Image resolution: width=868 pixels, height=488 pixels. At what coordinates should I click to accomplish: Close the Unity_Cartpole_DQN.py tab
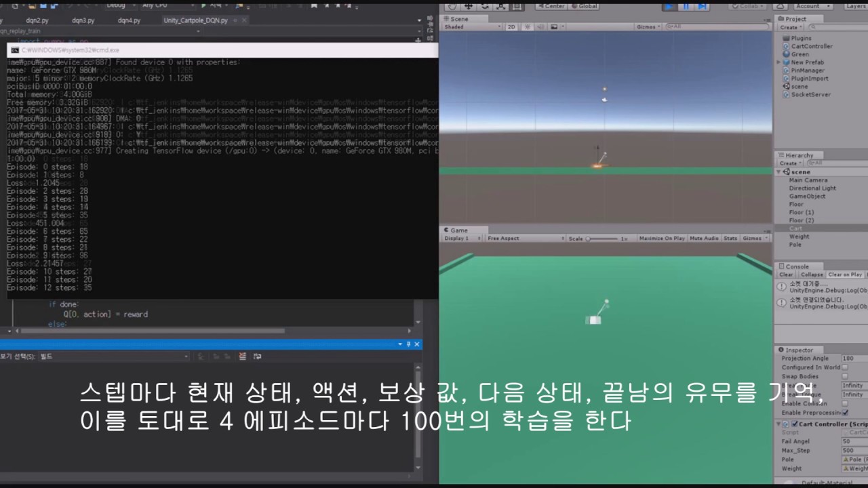(x=243, y=20)
